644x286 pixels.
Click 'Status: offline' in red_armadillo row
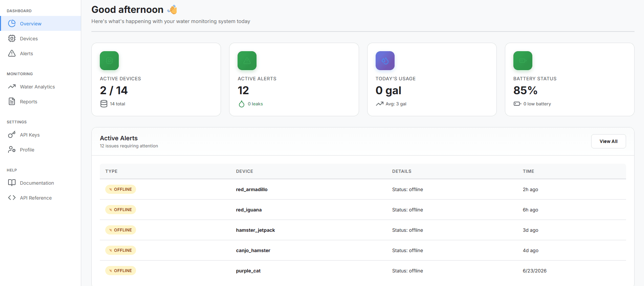click(407, 189)
